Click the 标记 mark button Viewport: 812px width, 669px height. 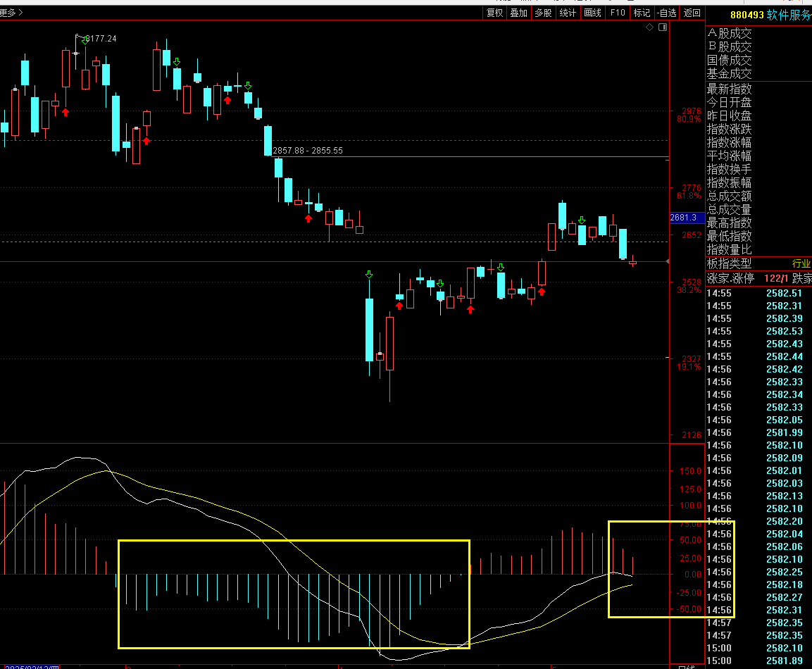click(642, 13)
